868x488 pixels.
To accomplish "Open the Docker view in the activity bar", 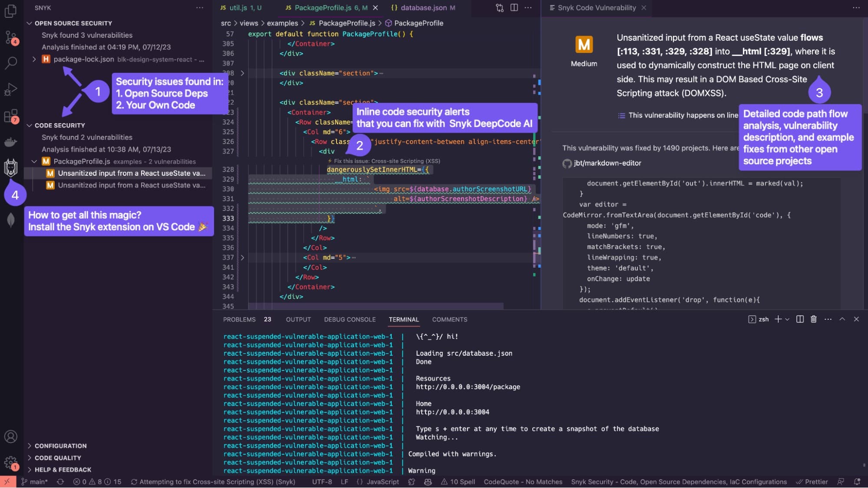I will 11,142.
